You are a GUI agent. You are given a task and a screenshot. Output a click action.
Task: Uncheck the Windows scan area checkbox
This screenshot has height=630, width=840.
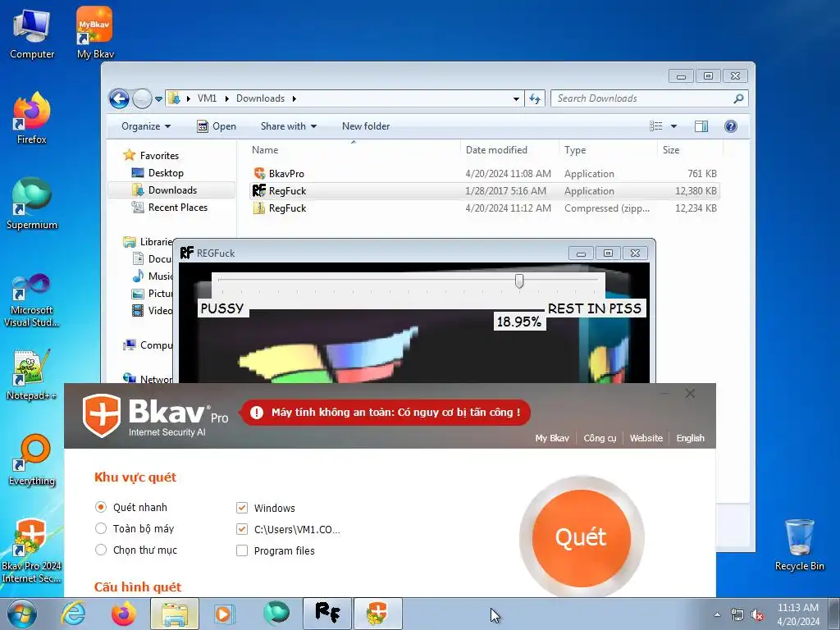[x=242, y=507]
